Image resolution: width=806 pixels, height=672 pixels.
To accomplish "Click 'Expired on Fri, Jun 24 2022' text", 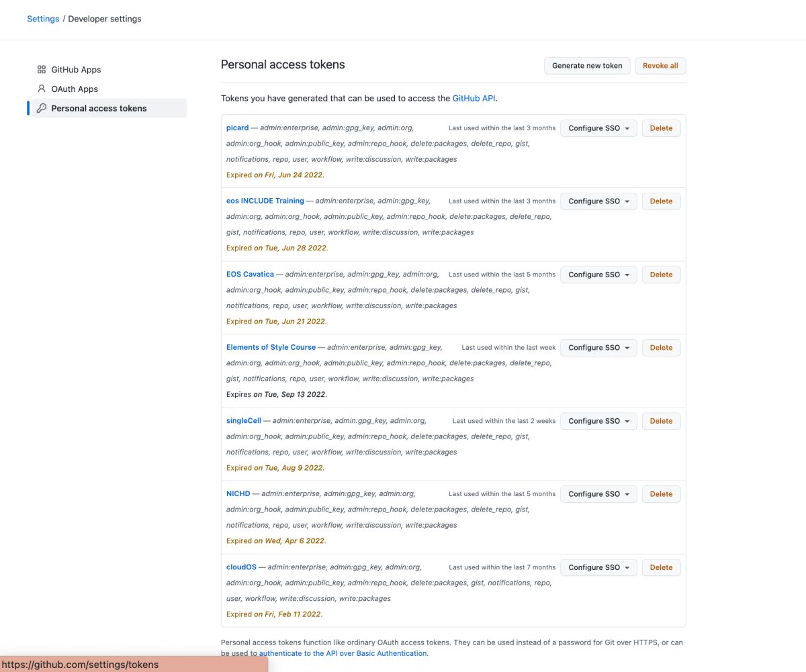I will point(275,175).
